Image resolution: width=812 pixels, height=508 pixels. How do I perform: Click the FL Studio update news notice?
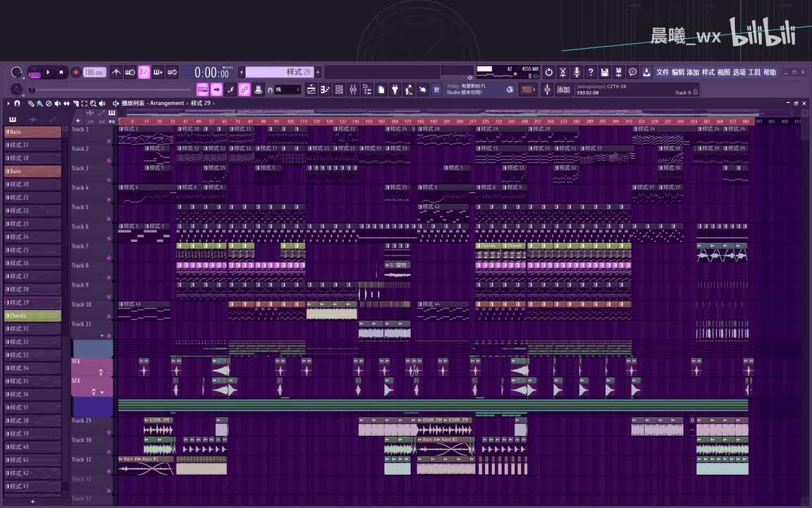pos(480,89)
